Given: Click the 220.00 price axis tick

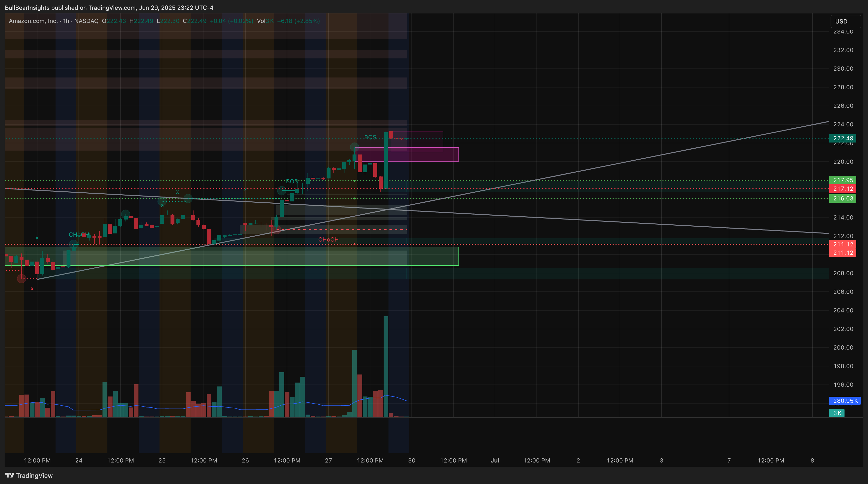Looking at the screenshot, I should point(843,162).
